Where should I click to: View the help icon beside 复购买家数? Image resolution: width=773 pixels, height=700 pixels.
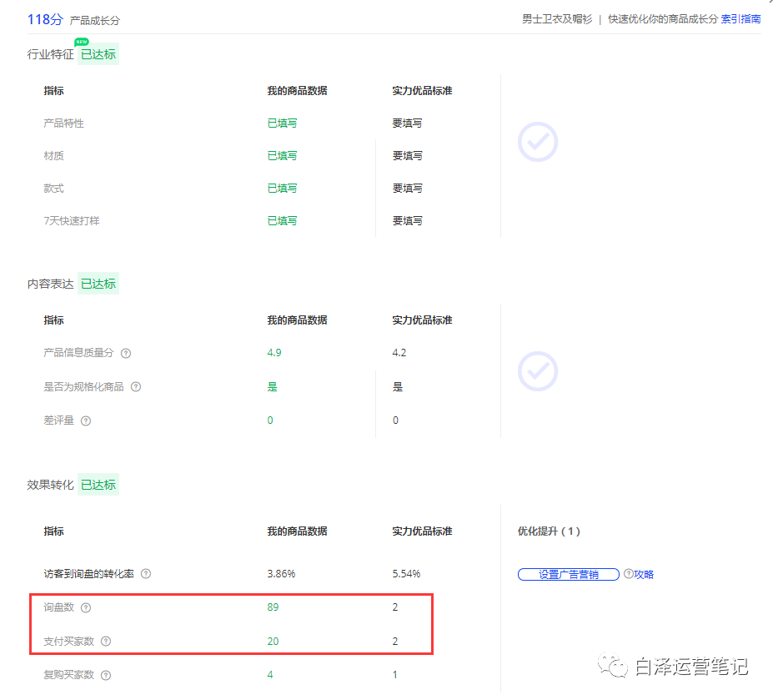point(105,675)
